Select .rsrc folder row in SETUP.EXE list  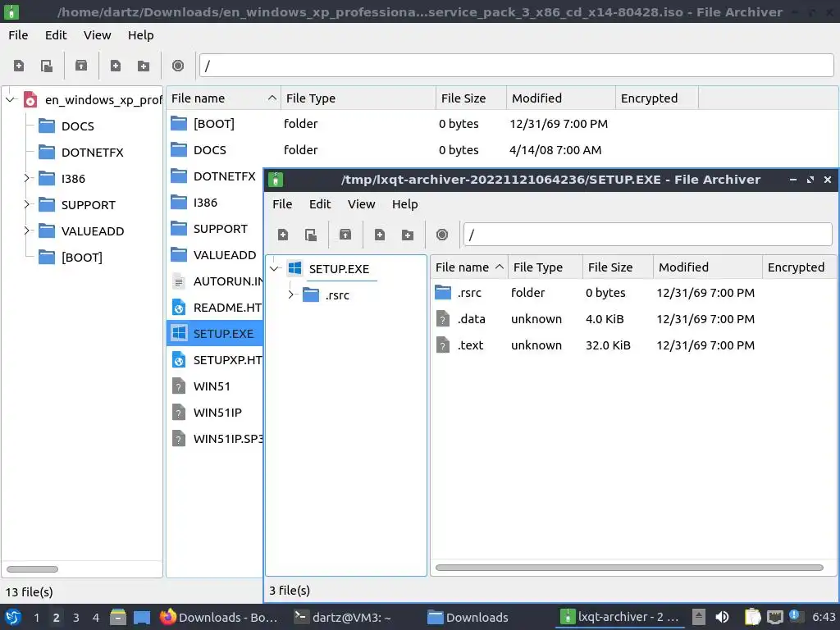pos(633,293)
